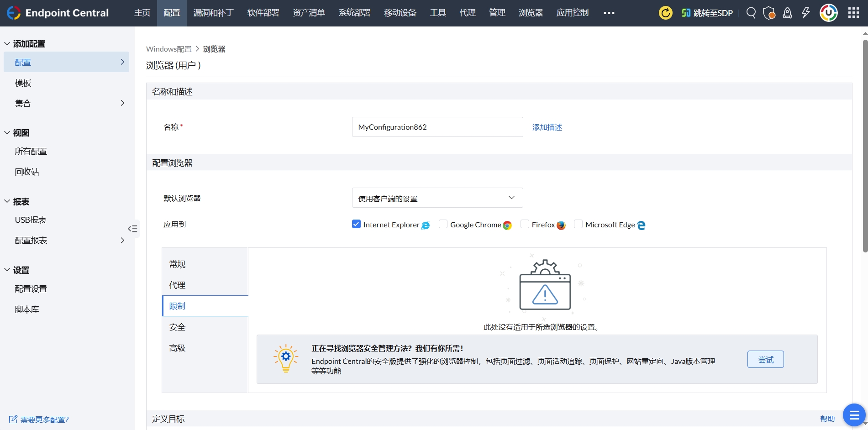Click the lightning bolt quick actions icon
868x430 pixels.
805,13
